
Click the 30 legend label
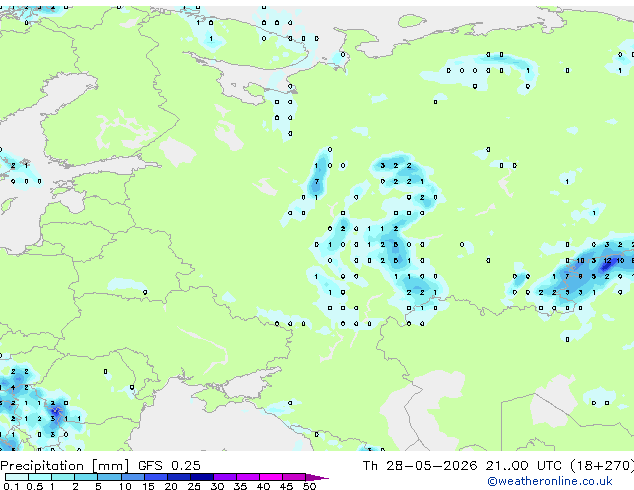click(217, 486)
